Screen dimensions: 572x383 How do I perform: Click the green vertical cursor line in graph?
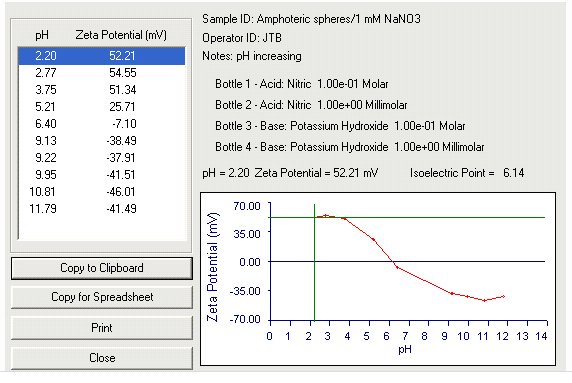click(x=314, y=263)
